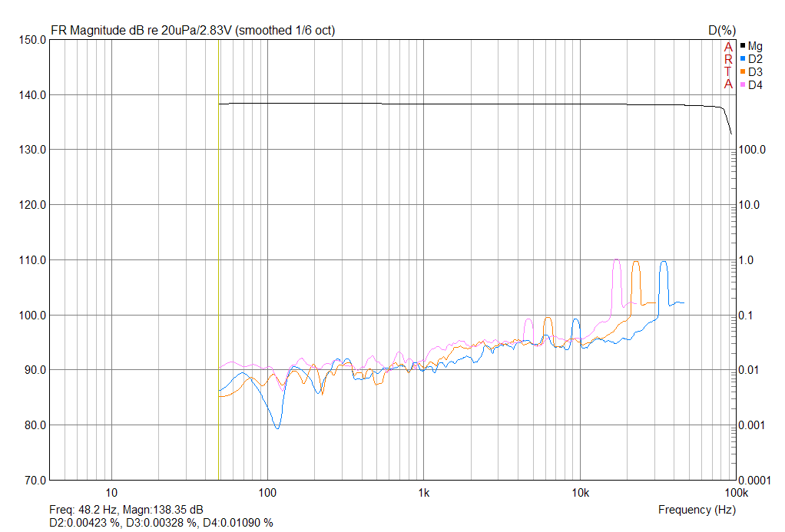Image resolution: width=785 pixels, height=532 pixels.
Task: Click the blue D2 legend swatch
Action: point(743,59)
